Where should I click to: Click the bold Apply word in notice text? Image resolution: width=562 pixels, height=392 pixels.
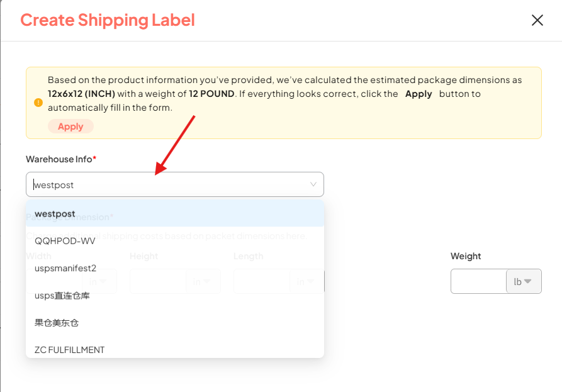(x=419, y=94)
